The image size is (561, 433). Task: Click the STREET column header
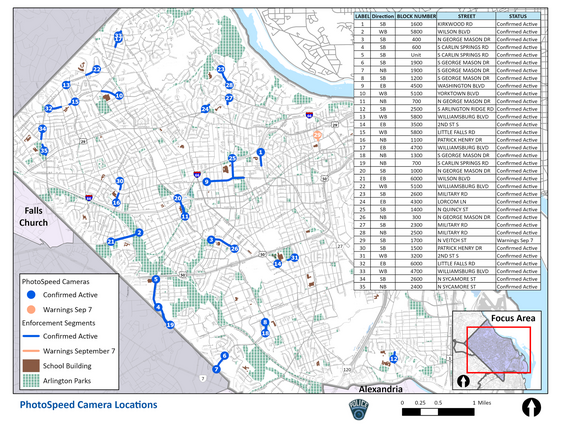[x=467, y=16]
